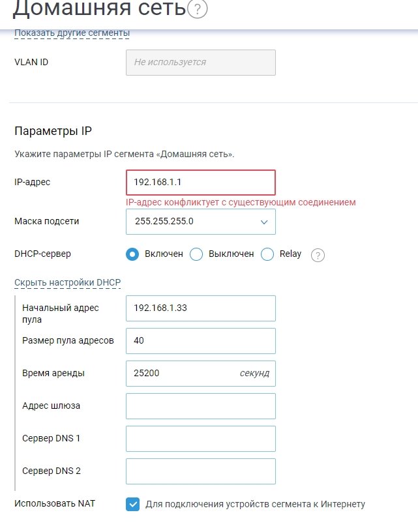This screenshot has width=418, height=532.
Task: Click IP-адрес field with 192.168.1.1
Action: point(200,183)
